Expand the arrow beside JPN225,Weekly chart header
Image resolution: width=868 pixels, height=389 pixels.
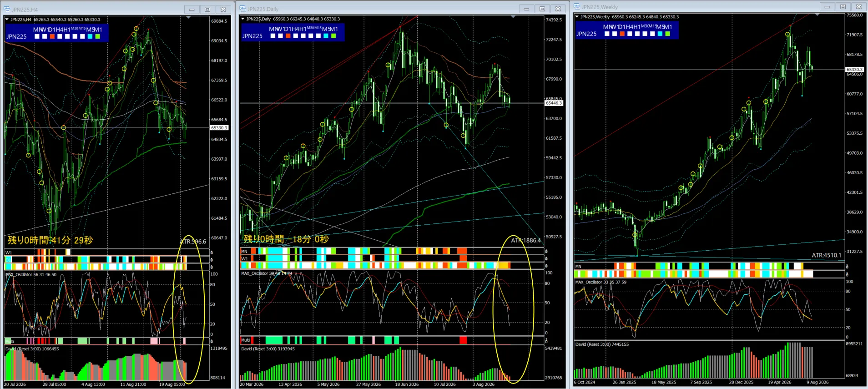577,17
